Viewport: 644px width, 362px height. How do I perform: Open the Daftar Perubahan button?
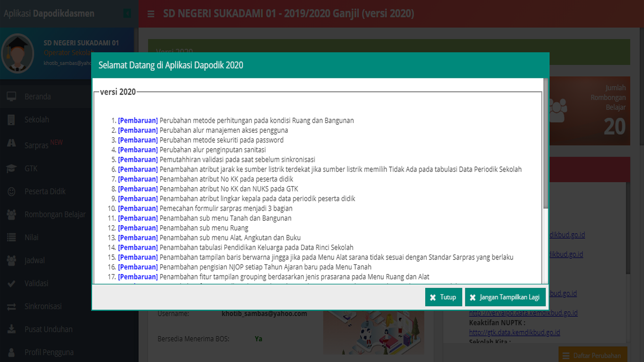(593, 355)
